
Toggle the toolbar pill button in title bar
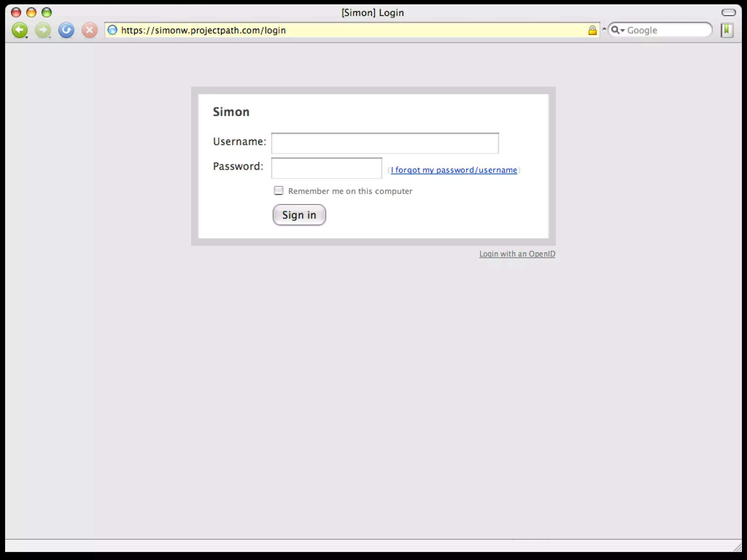tap(728, 13)
